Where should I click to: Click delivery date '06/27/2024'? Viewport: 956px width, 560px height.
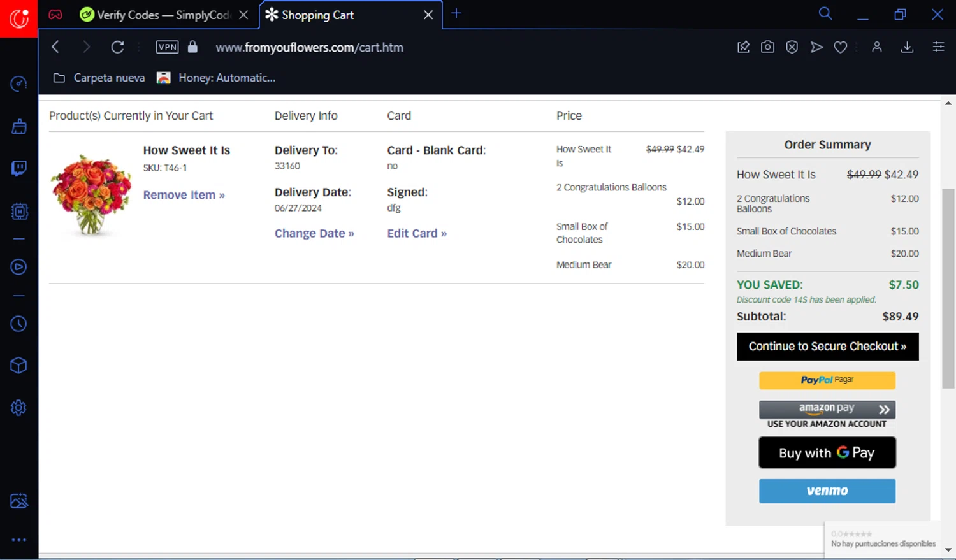click(298, 208)
